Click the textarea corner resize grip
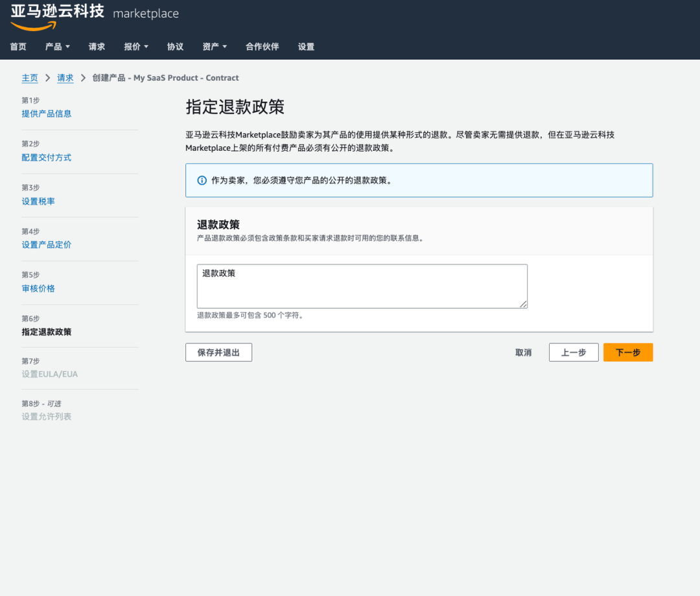Viewport: 700px width, 596px height. tap(524, 304)
